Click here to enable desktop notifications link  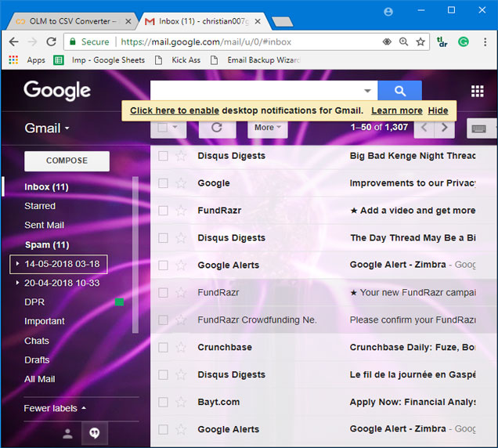(x=175, y=110)
